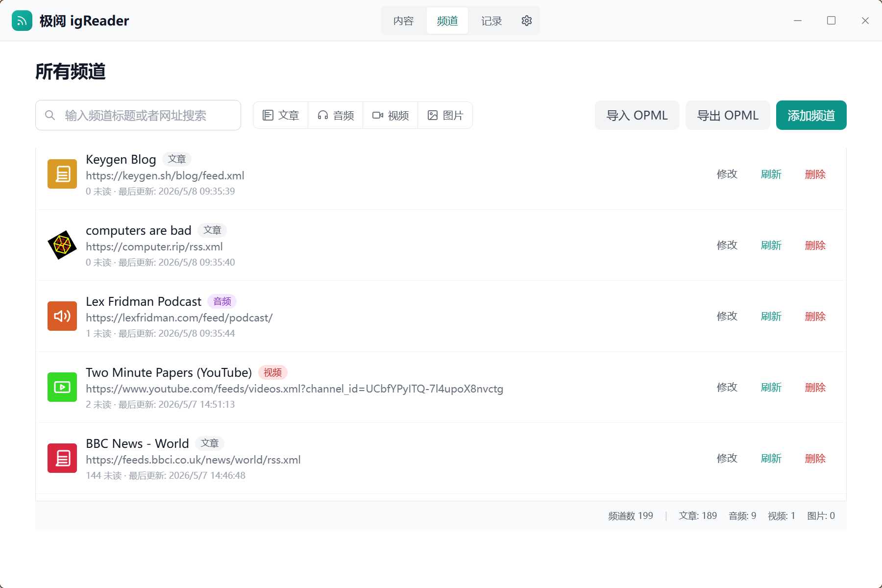Click the computers are bad channel icon

[x=62, y=245]
